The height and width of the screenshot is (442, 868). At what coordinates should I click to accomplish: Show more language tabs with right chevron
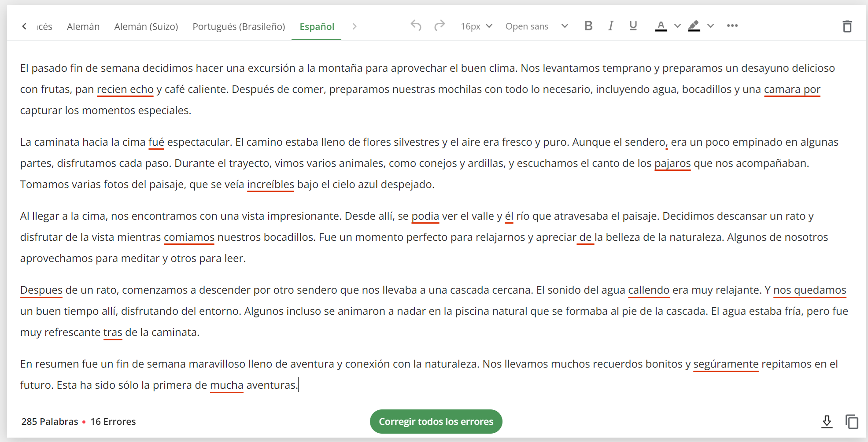[x=355, y=26]
